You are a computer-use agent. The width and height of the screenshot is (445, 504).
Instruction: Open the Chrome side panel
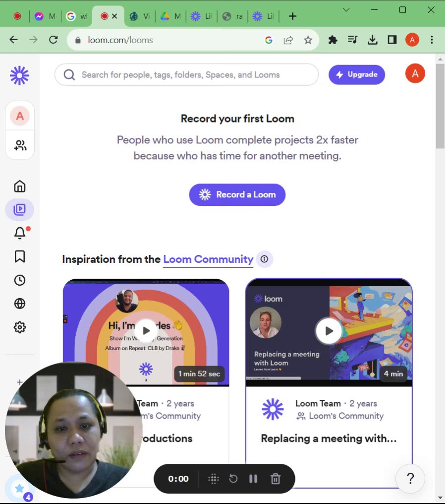coord(392,40)
